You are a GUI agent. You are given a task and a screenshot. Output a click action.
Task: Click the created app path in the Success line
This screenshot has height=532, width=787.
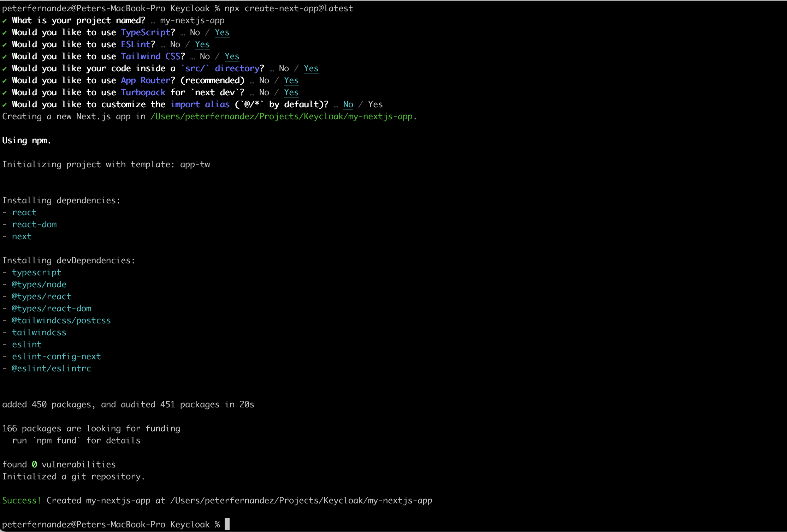[x=301, y=501]
